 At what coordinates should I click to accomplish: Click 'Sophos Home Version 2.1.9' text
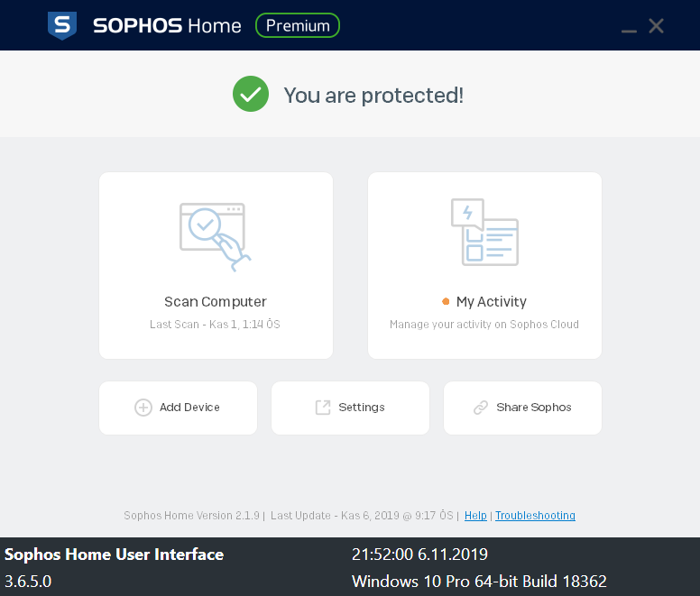(x=191, y=515)
